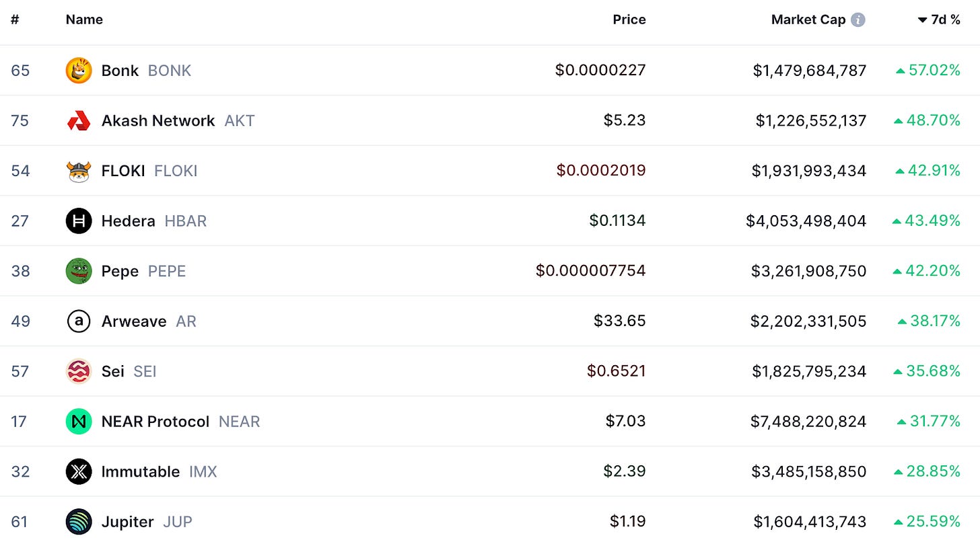Click the Akash Network red logo icon

pyautogui.click(x=79, y=121)
